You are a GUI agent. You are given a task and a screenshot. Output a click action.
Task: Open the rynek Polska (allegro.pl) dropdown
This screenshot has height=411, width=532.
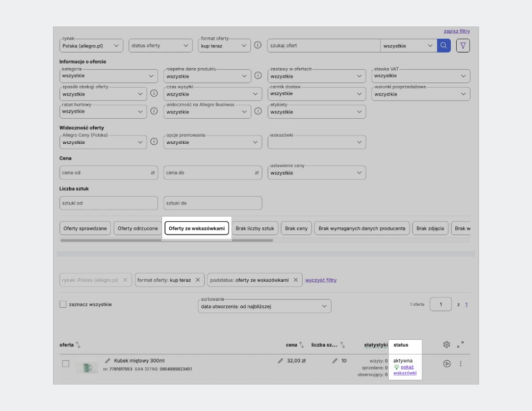click(91, 46)
